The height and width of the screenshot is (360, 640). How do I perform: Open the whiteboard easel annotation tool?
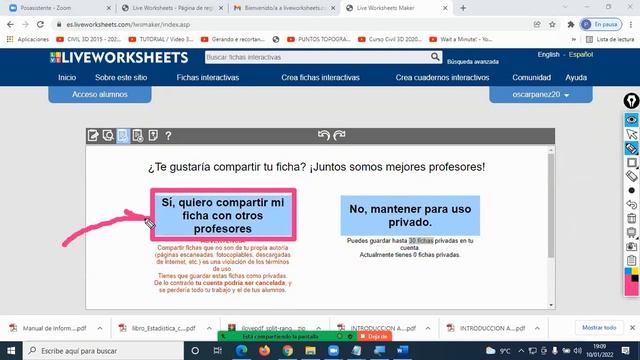(x=631, y=233)
